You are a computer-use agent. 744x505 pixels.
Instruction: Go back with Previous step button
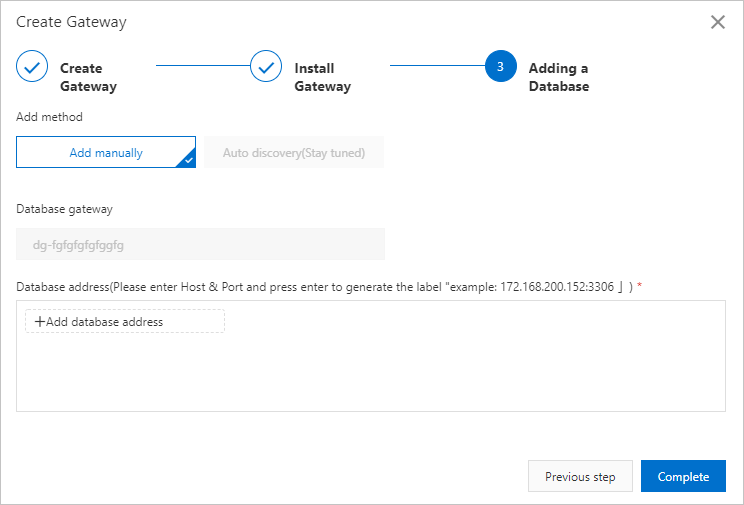coord(580,477)
